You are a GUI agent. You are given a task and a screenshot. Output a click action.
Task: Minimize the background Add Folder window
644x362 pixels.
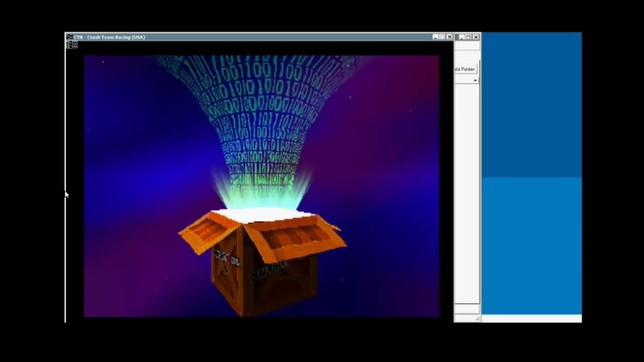461,37
